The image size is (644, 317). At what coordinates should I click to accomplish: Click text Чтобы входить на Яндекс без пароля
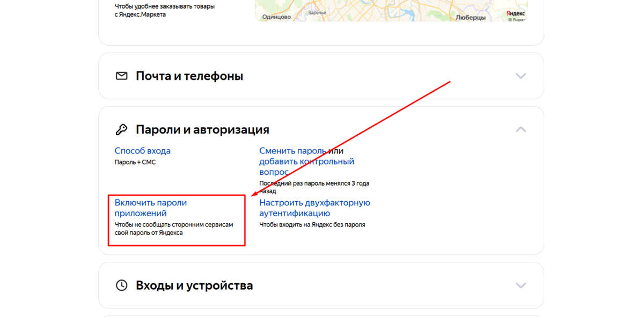pos(312,225)
